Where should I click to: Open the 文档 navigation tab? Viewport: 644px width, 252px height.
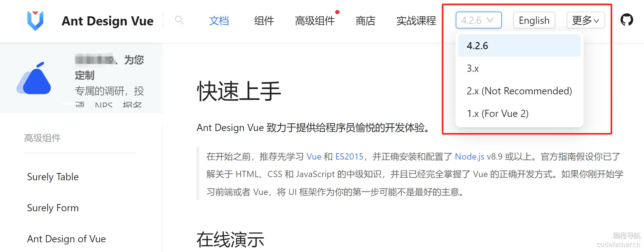(x=219, y=21)
